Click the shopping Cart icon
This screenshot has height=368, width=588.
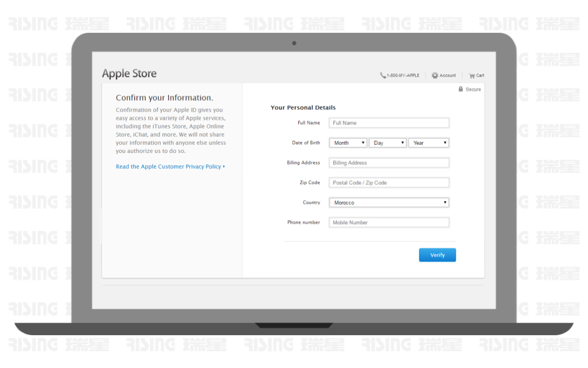coord(472,75)
